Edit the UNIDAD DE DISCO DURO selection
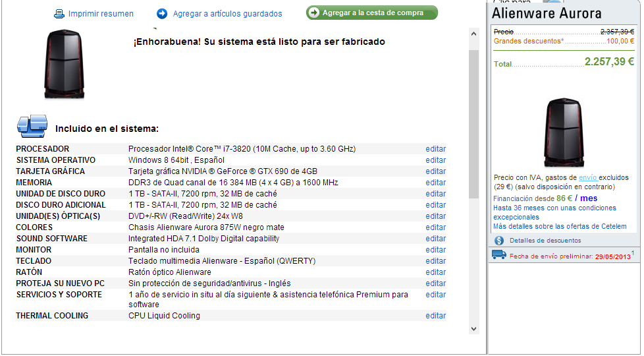 click(436, 194)
